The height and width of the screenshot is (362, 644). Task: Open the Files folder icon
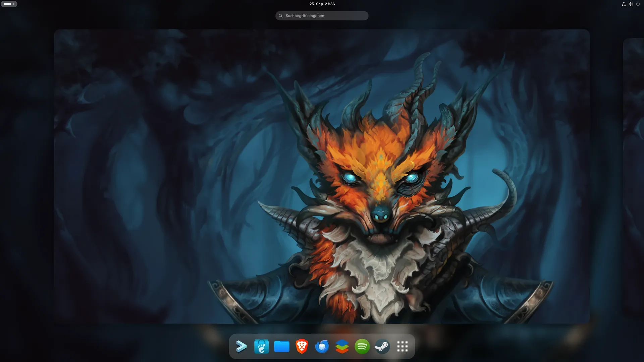281,346
